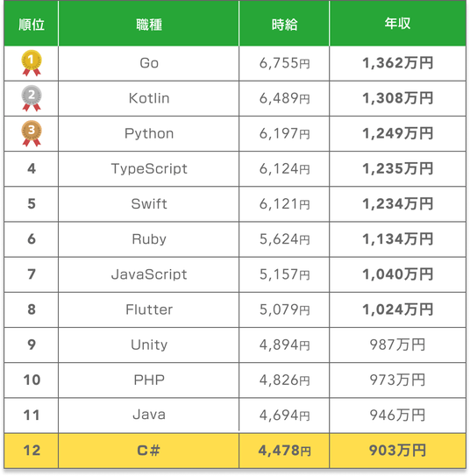The width and height of the screenshot is (470, 476).
Task: Click the 年収 column header
Action: 397,24
